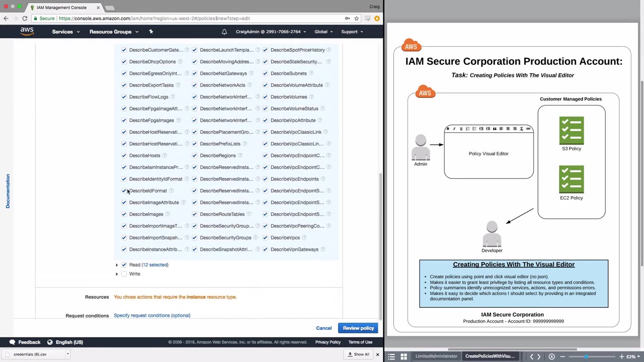The image size is (644, 362).
Task: Open the vertical Documentation side tab
Action: (8, 191)
